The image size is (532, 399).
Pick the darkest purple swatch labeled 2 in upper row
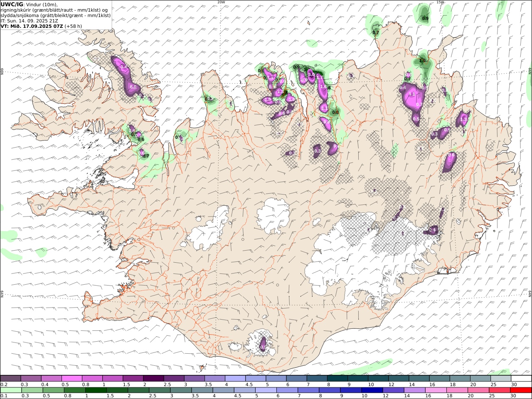(153, 378)
